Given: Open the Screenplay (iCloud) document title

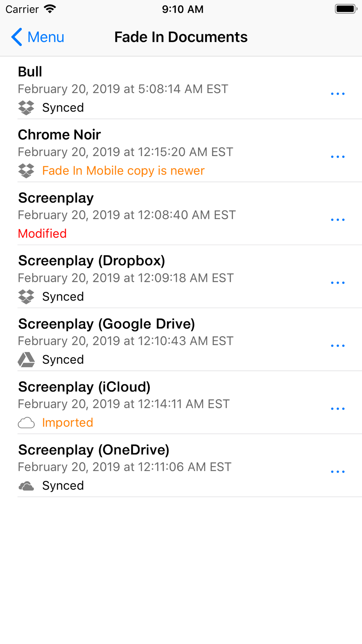Looking at the screenshot, I should pos(84,387).
